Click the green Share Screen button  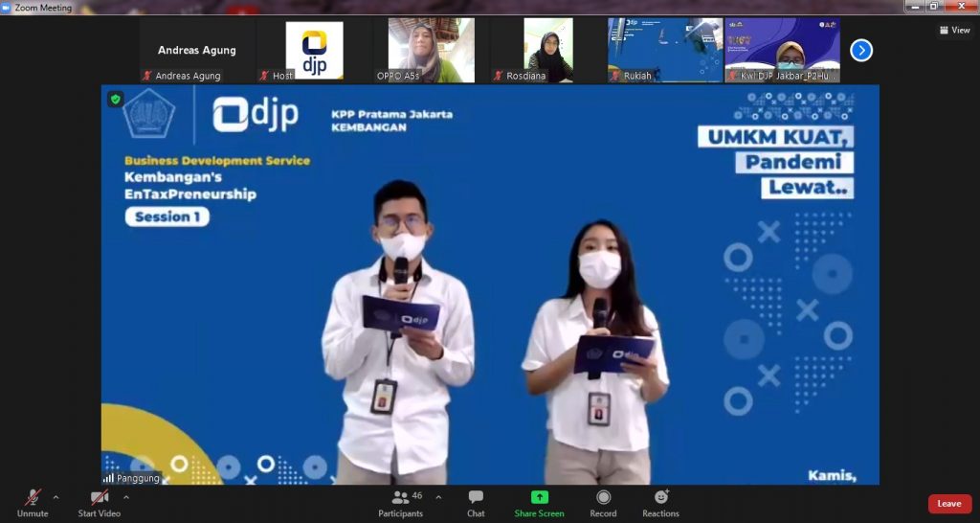click(x=539, y=504)
